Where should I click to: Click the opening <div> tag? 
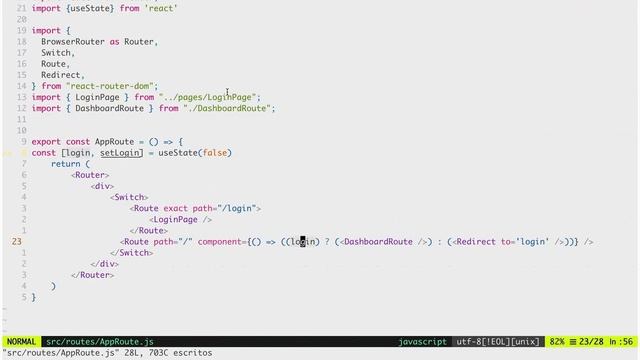coord(102,186)
